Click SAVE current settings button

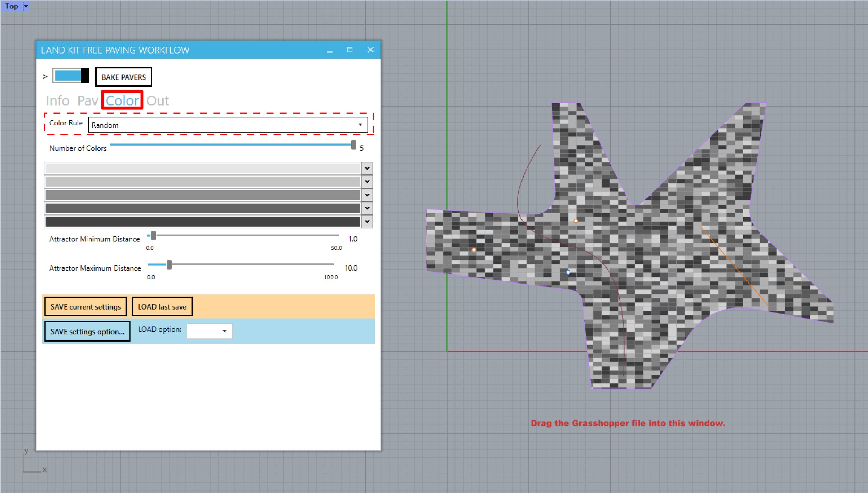(85, 307)
